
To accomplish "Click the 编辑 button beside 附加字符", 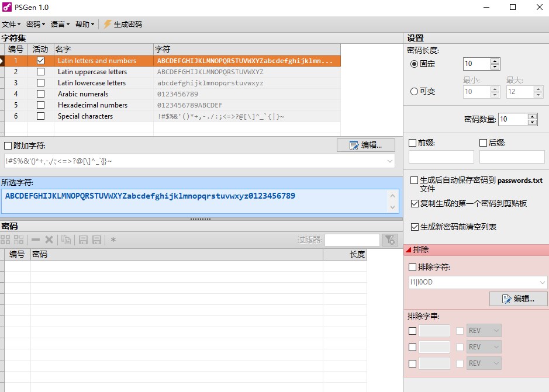I will point(366,144).
